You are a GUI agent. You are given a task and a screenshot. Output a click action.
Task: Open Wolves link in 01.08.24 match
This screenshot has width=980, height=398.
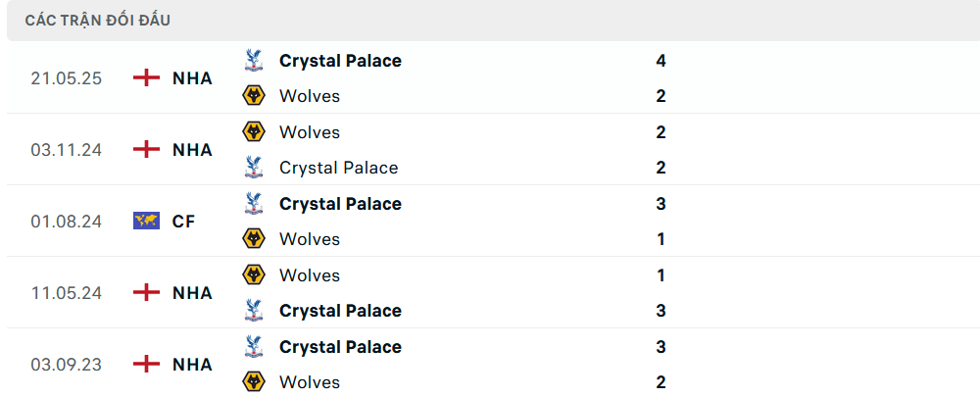point(310,239)
